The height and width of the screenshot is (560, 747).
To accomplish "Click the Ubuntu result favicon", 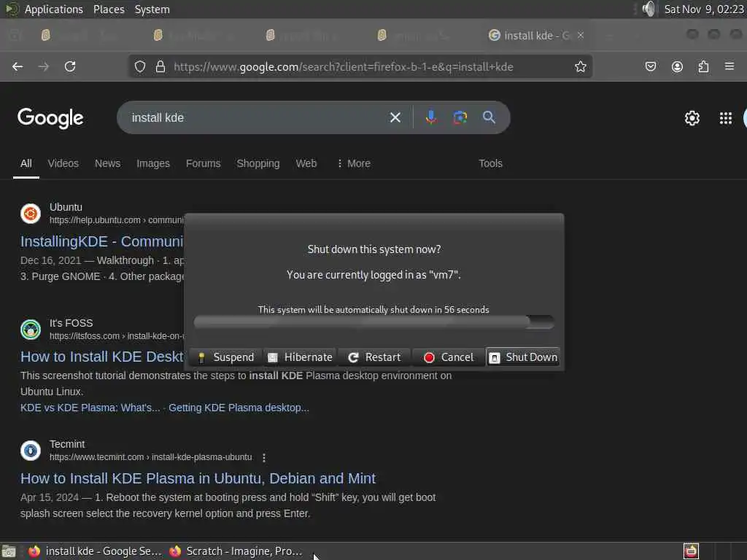I will 31,214.
